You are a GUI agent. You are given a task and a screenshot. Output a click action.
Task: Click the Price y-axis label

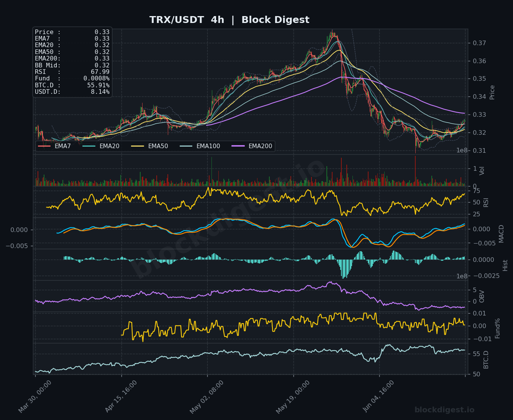(x=492, y=92)
